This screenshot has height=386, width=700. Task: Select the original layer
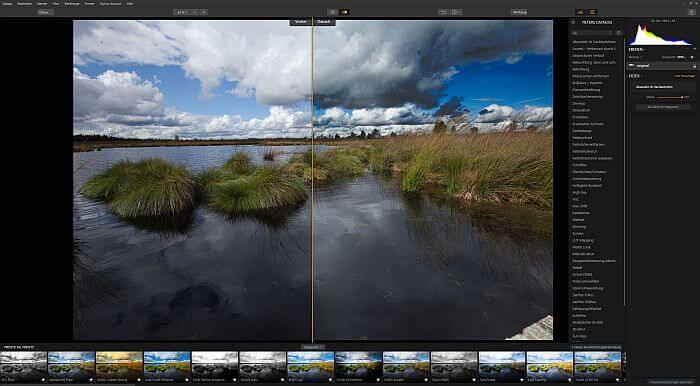[662, 66]
